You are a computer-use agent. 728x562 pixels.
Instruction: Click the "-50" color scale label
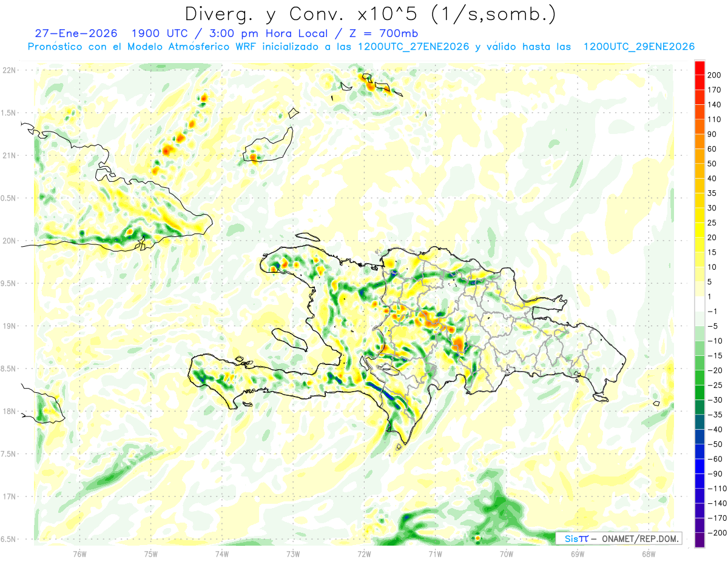point(715,444)
